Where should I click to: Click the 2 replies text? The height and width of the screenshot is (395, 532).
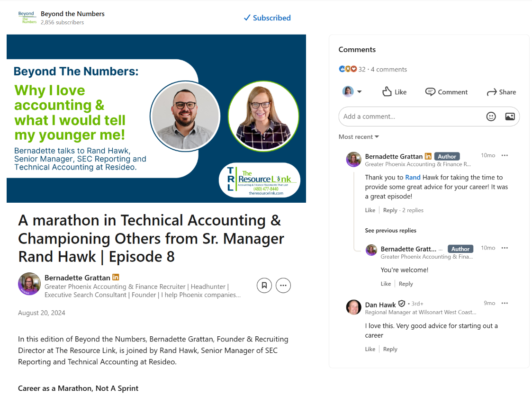click(x=413, y=210)
